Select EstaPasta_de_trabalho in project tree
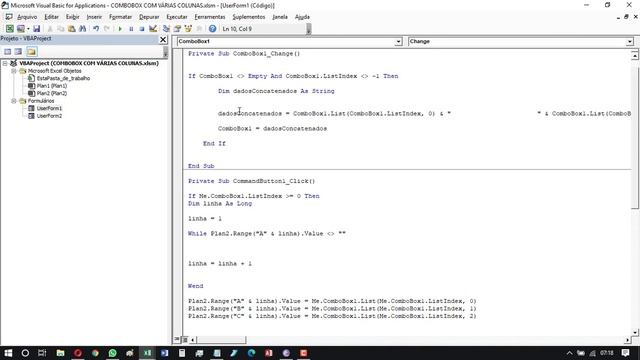The image size is (640, 360). point(63,78)
